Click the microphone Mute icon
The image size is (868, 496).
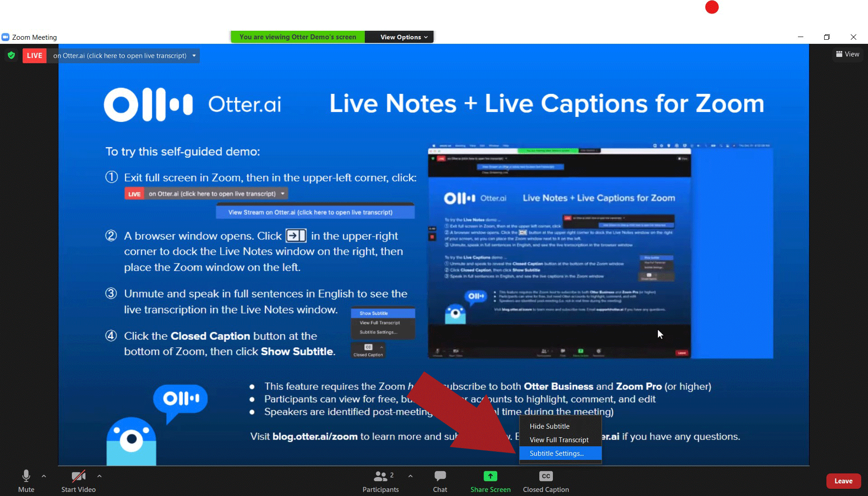[26, 476]
